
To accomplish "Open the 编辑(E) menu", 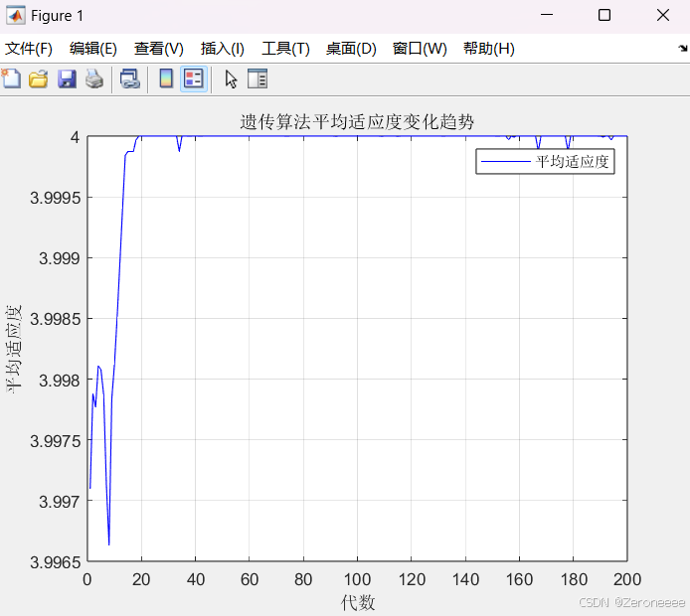I will [93, 49].
